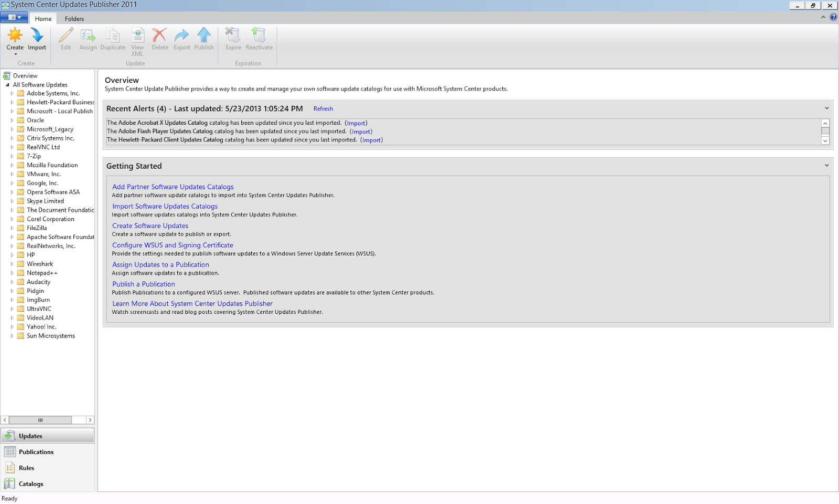Screen dimensions: 839x504
Task: Click the Refresh link for Recent Alerts
Action: coord(323,108)
